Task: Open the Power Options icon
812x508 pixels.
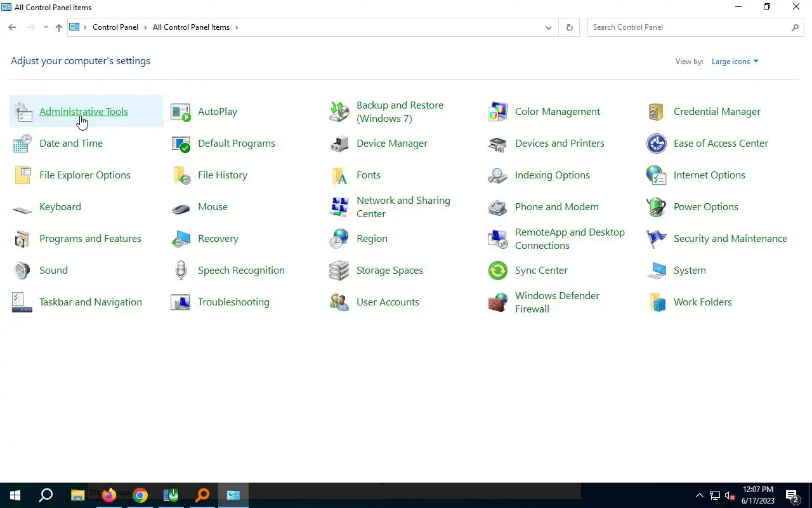Action: click(x=657, y=207)
